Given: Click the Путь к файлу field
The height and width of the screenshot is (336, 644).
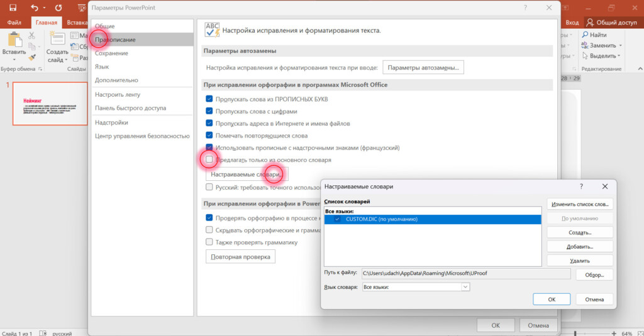Looking at the screenshot, I should [x=466, y=273].
